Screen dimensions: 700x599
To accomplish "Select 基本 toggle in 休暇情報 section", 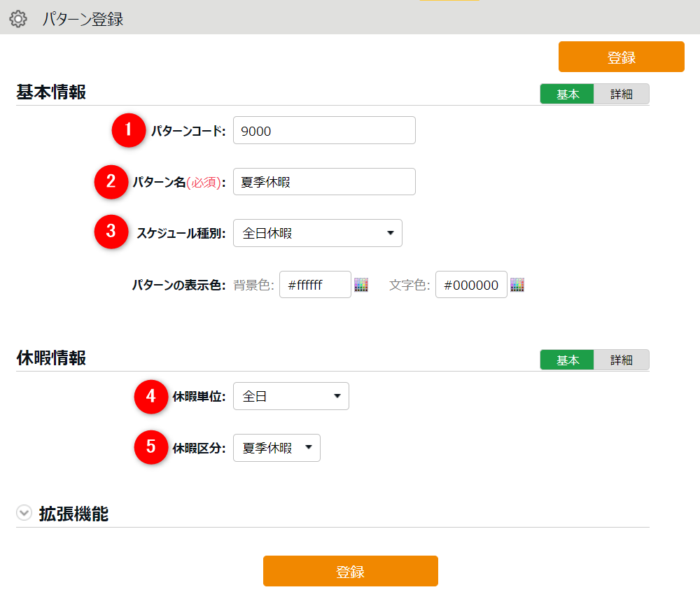I will (x=567, y=360).
